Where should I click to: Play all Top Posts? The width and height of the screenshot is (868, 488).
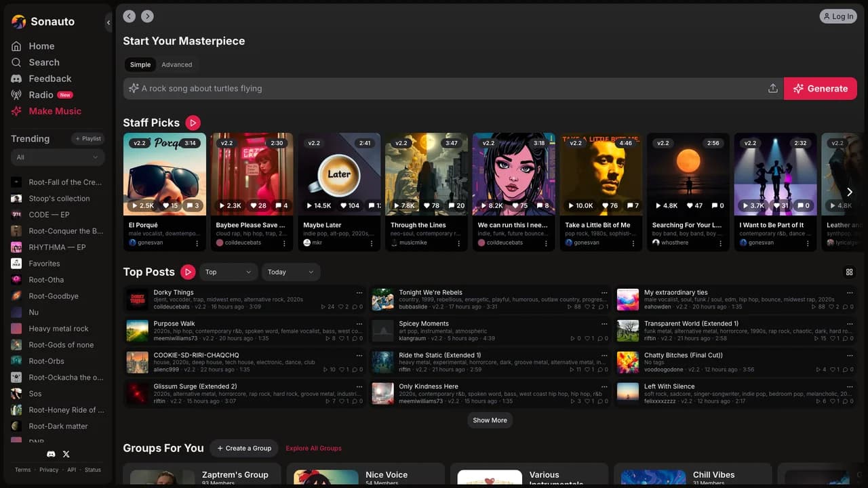[188, 272]
